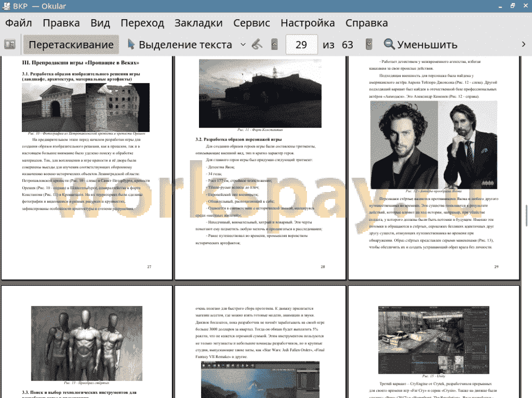The width and height of the screenshot is (532, 398).
Task: Go to the previous page arrow
Action: 275,45
